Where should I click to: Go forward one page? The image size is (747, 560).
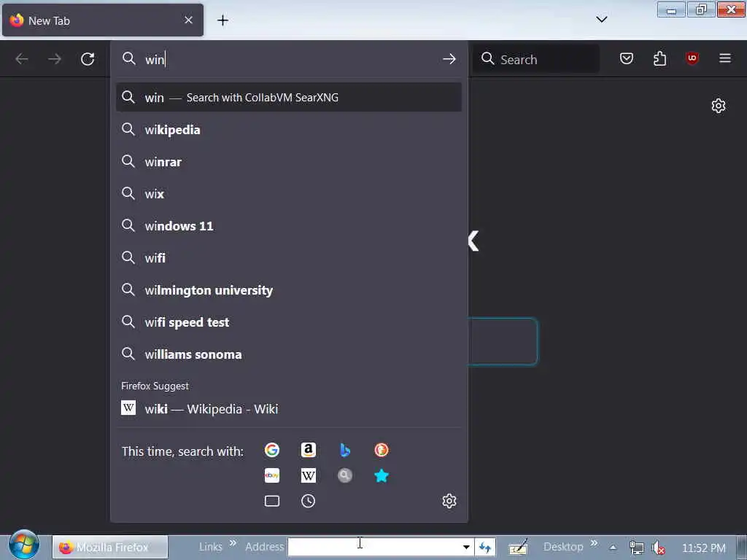(55, 59)
